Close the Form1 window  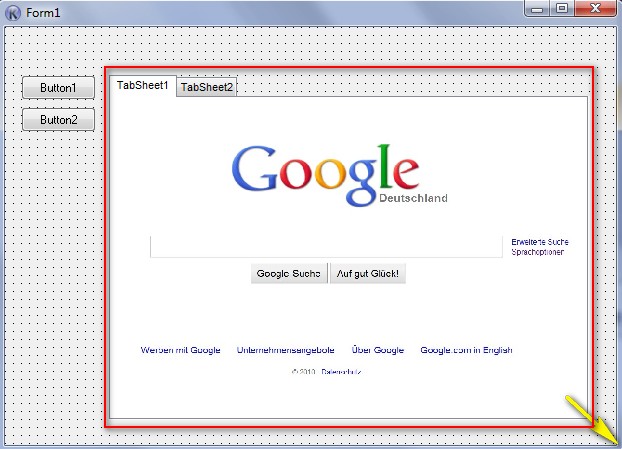598,8
